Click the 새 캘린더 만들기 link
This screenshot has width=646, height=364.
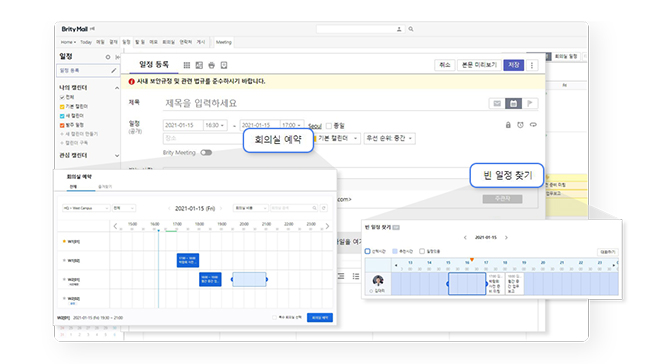pos(80,134)
